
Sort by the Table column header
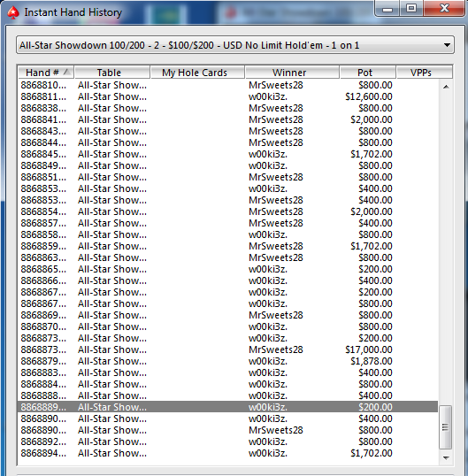[112, 73]
